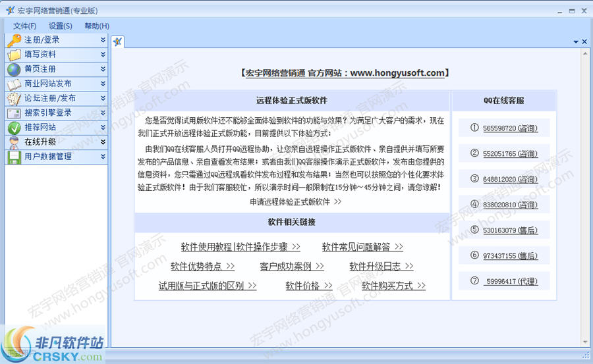The image size is (593, 364).
Task: Open the tab list dropdown arrow
Action: (x=576, y=42)
